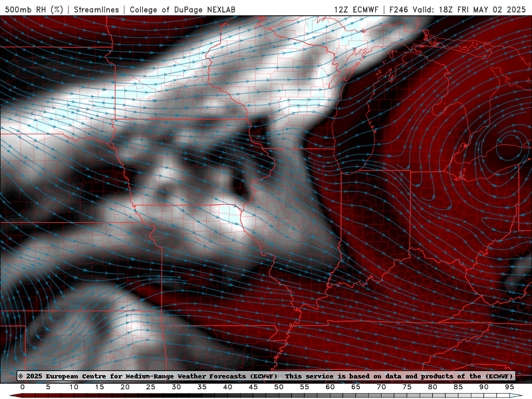The width and height of the screenshot is (532, 399).
Task: Click the '95' value on the color scale
Action: 509,387
